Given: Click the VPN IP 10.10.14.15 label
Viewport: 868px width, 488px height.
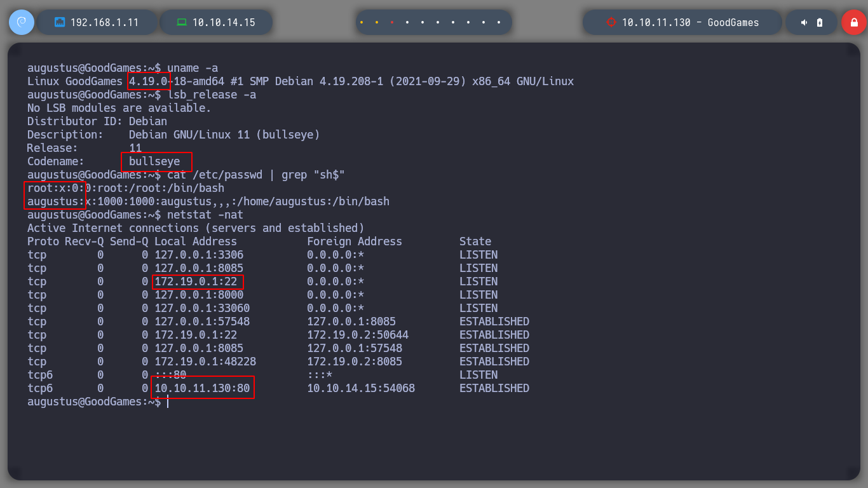Looking at the screenshot, I should tap(224, 22).
